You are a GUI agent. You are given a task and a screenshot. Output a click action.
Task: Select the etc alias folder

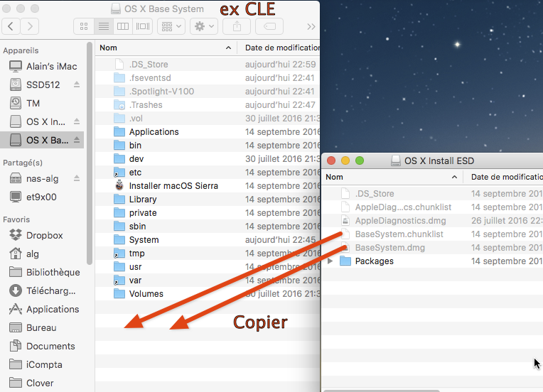[x=208, y=173]
